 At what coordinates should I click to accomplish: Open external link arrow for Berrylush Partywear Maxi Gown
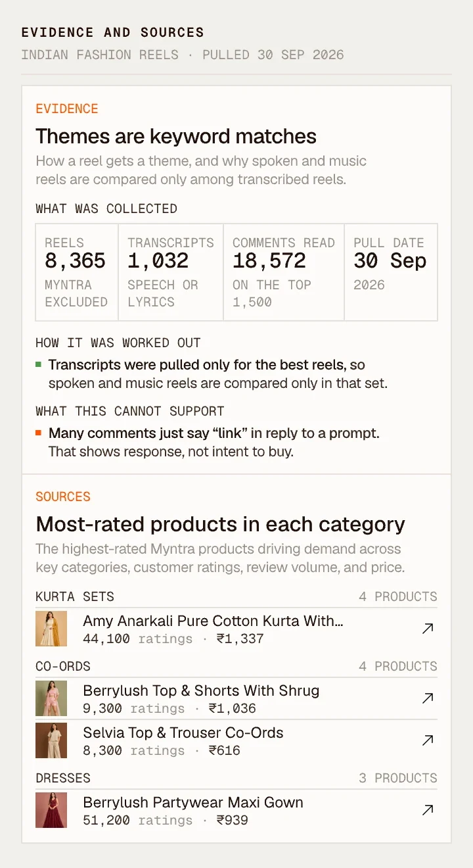[428, 810]
